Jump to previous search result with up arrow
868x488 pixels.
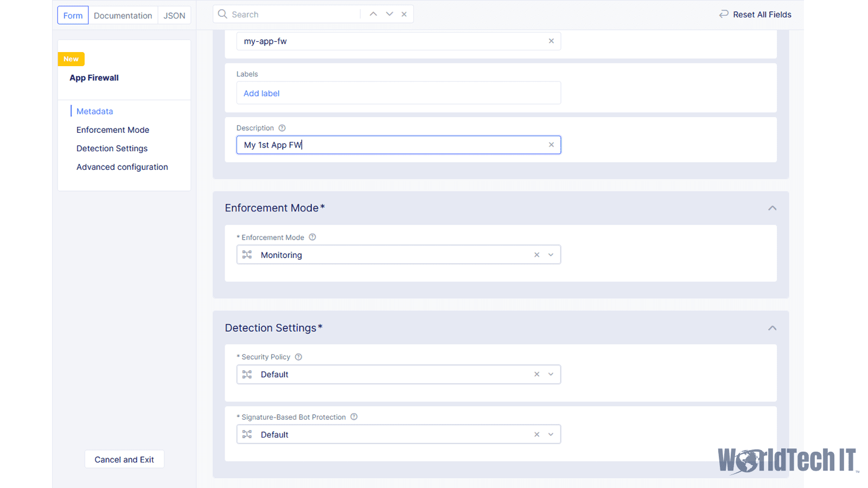tap(373, 14)
